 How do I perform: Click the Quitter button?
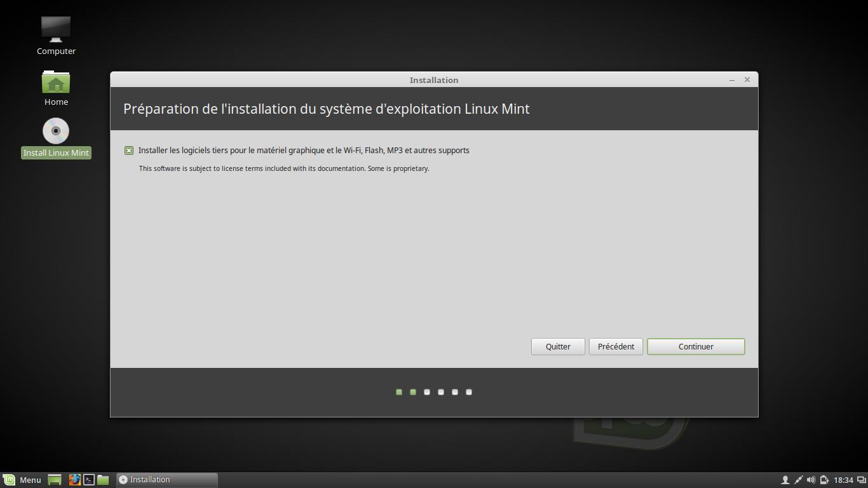coord(558,346)
